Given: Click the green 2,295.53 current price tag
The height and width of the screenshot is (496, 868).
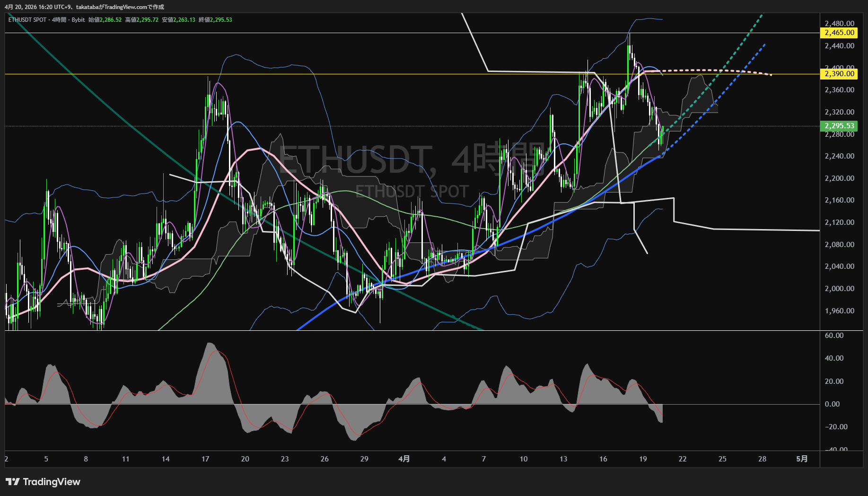Looking at the screenshot, I should click(839, 126).
